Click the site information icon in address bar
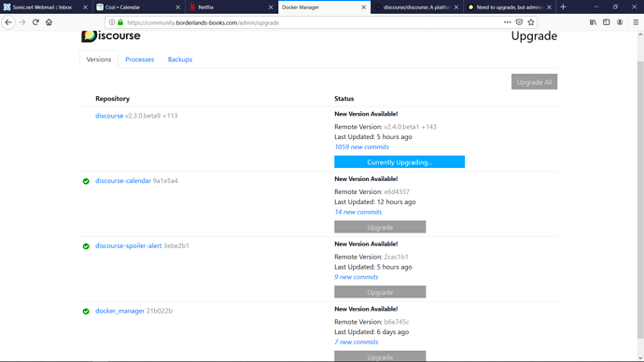644x362 pixels. pyautogui.click(x=112, y=22)
